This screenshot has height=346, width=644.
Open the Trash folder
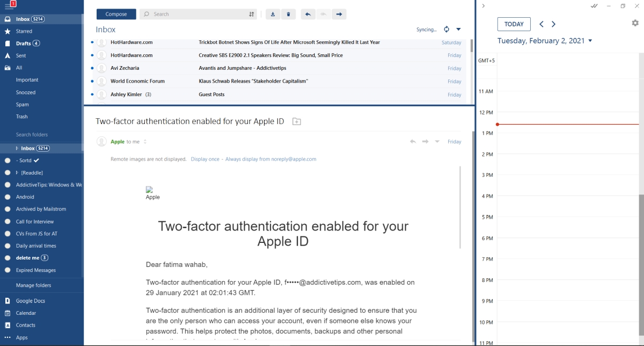click(21, 117)
